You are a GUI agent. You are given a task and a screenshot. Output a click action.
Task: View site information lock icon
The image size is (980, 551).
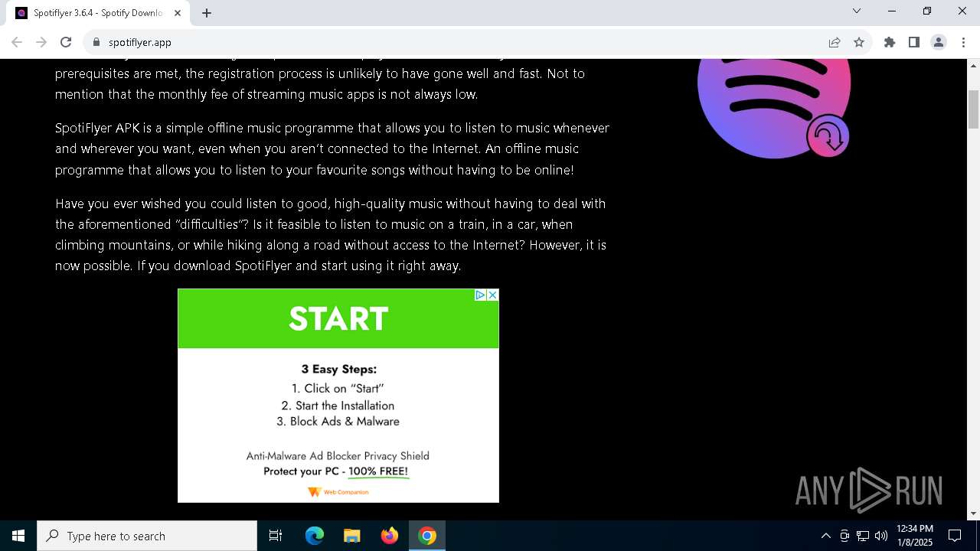pyautogui.click(x=96, y=42)
